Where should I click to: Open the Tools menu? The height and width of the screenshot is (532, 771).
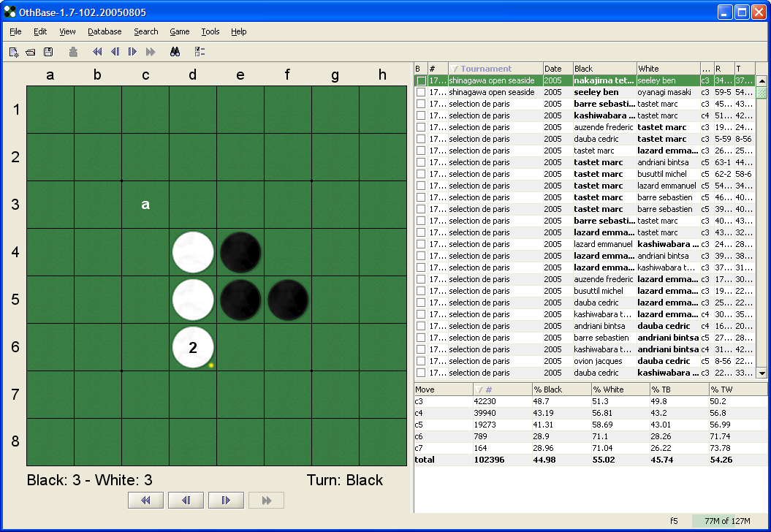click(210, 31)
